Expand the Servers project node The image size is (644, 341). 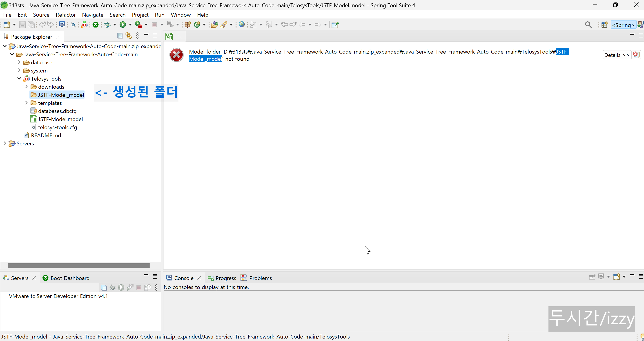coord(5,143)
